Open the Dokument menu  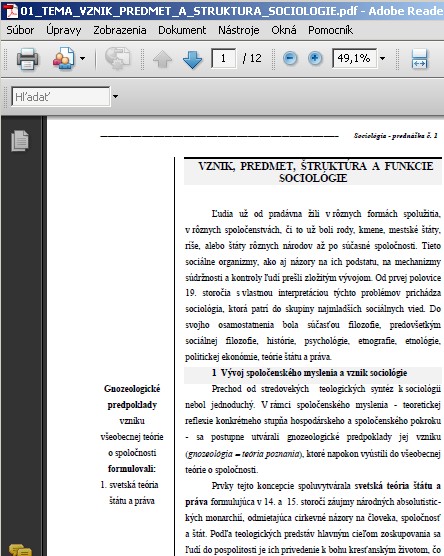point(182,30)
